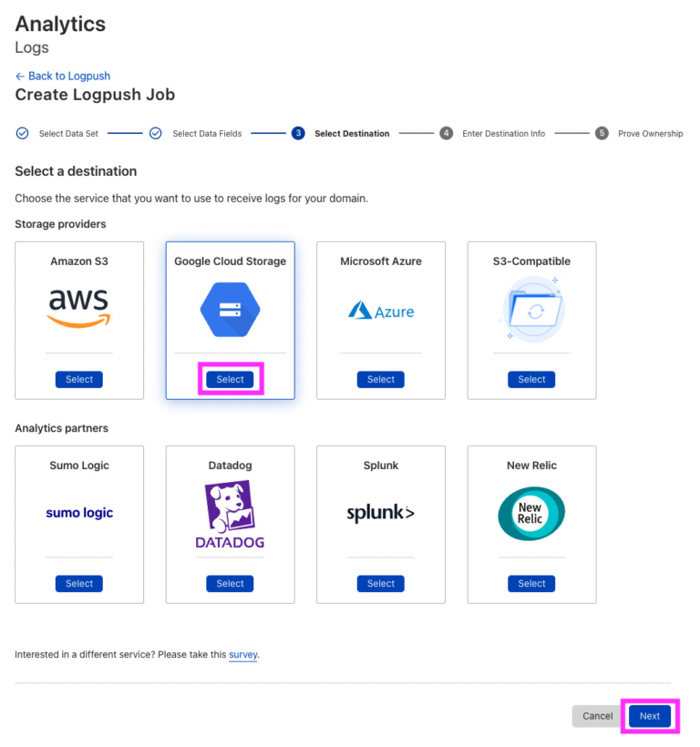Select New Relic as destination
Screen dimensions: 700x747
tap(531, 583)
